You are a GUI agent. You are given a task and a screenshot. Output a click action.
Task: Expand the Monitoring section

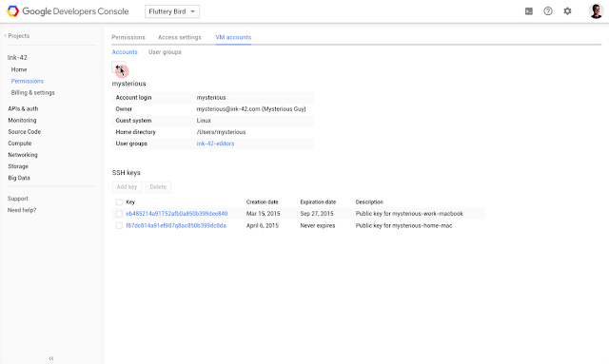pyautogui.click(x=22, y=121)
